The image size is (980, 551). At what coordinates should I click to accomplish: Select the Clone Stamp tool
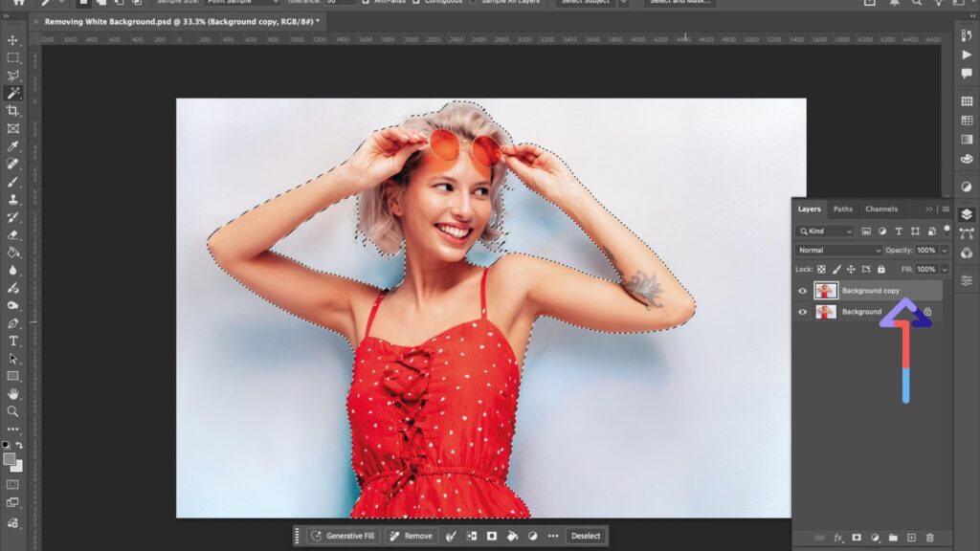pos(12,199)
